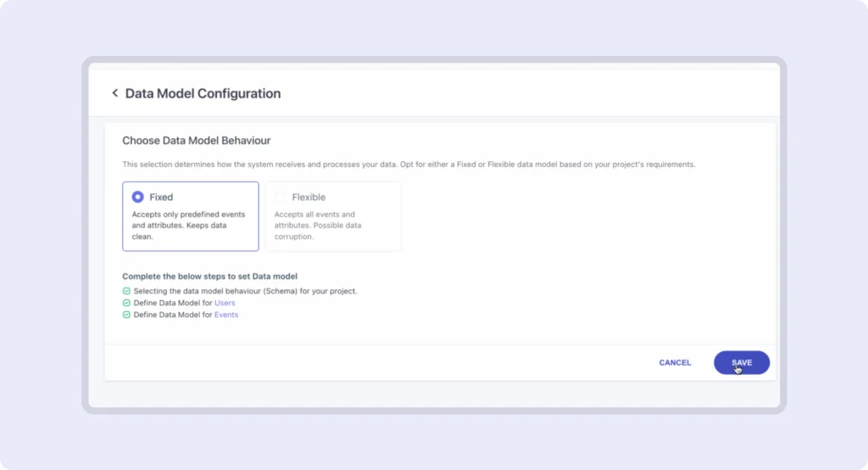Click the Data Model Configuration page title
The height and width of the screenshot is (470, 868).
pos(203,93)
